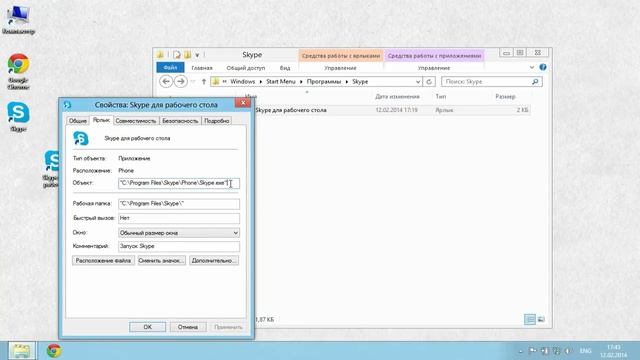Viewport: 640px width, 360px height.
Task: Click the Отмена button
Action: coord(188,327)
